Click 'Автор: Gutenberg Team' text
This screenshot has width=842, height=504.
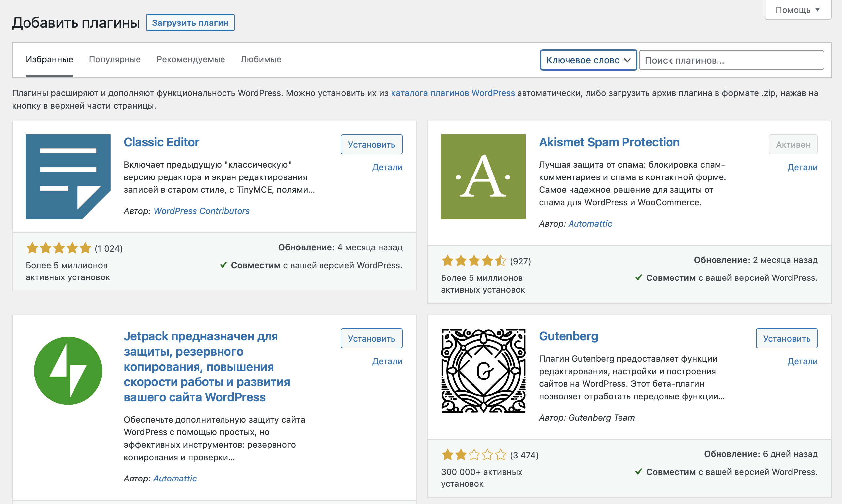587,417
